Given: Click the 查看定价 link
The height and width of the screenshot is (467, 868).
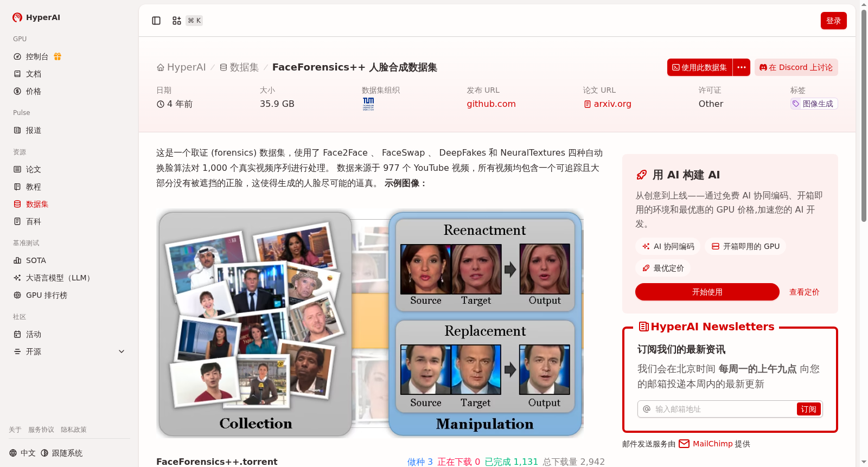Looking at the screenshot, I should pos(804,292).
